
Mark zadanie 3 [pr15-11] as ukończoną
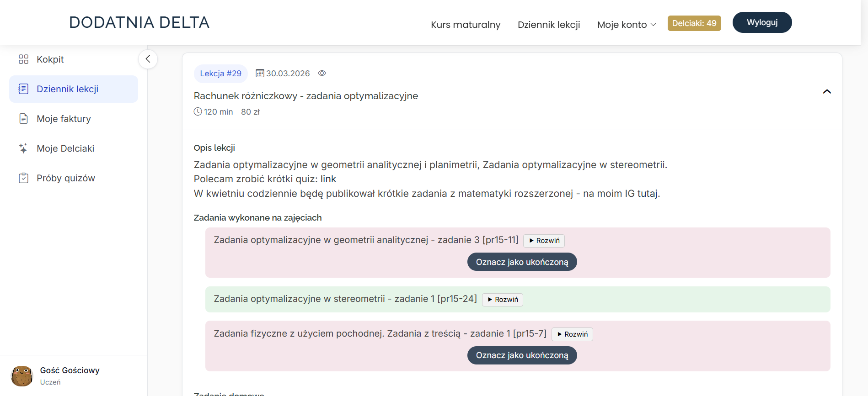[522, 262]
